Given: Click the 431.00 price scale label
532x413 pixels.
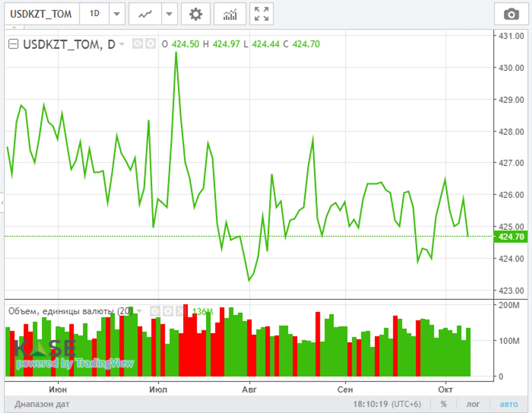Looking at the screenshot, I should coord(511,36).
